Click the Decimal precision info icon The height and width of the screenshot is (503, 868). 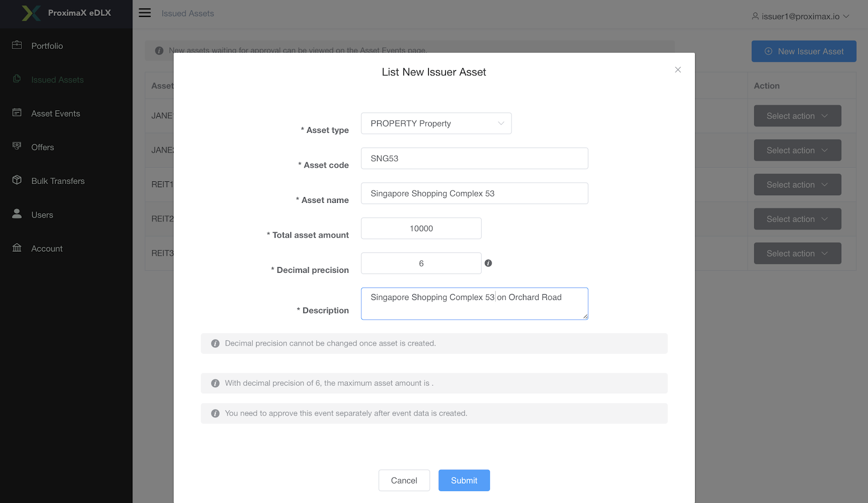(x=488, y=263)
